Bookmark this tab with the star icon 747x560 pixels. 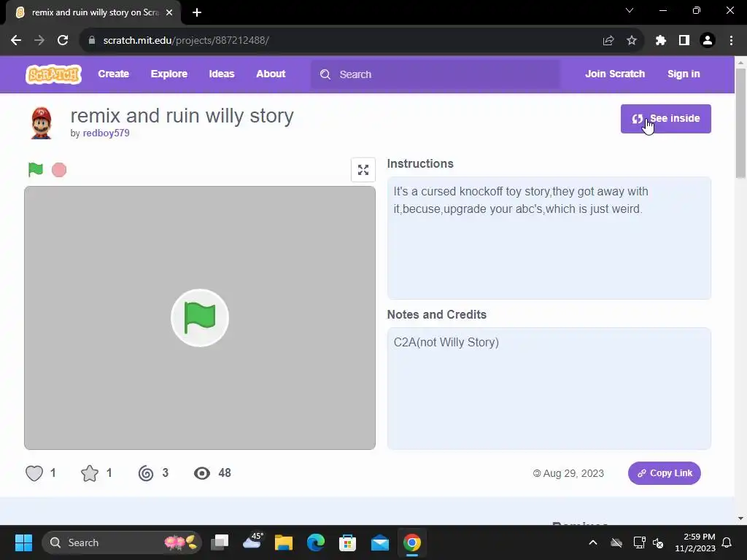click(x=632, y=41)
